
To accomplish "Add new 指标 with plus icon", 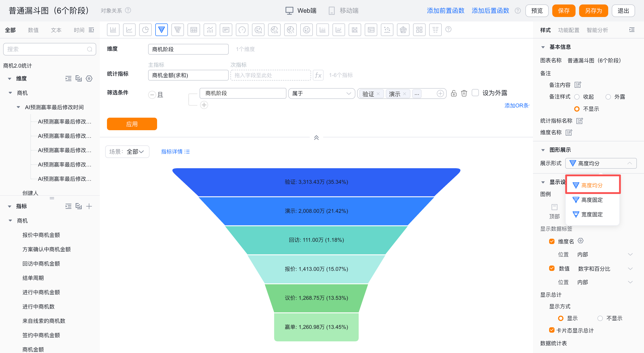I will (x=89, y=206).
